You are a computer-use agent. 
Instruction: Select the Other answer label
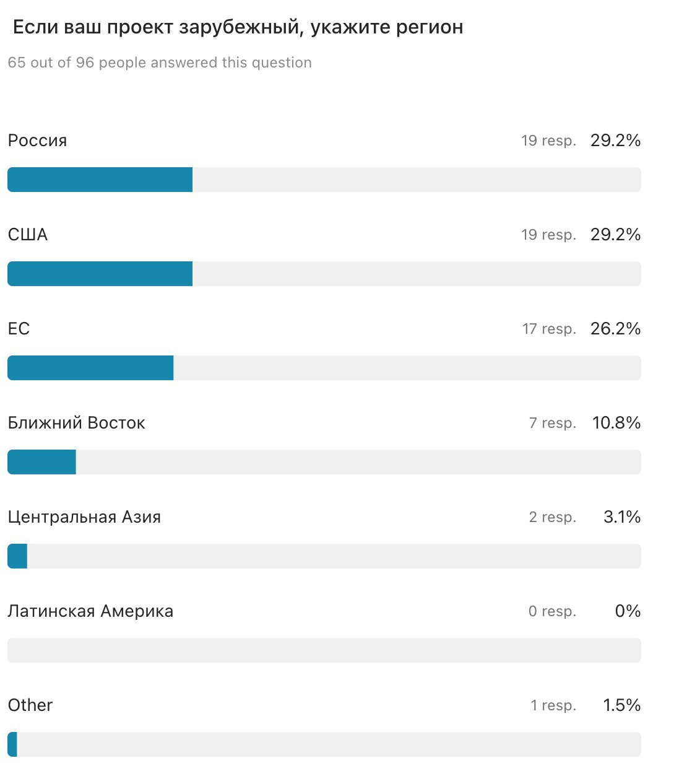(x=30, y=705)
